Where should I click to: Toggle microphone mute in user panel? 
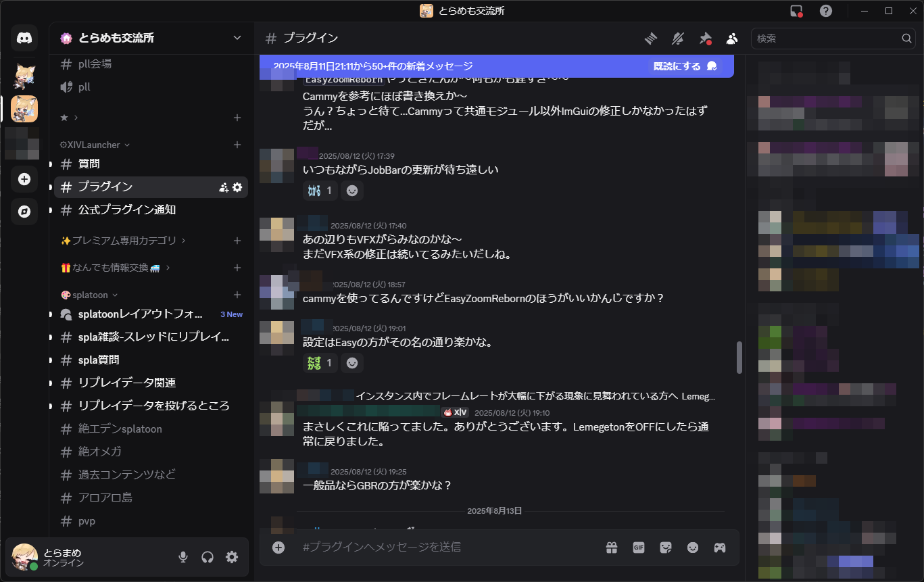point(183,557)
